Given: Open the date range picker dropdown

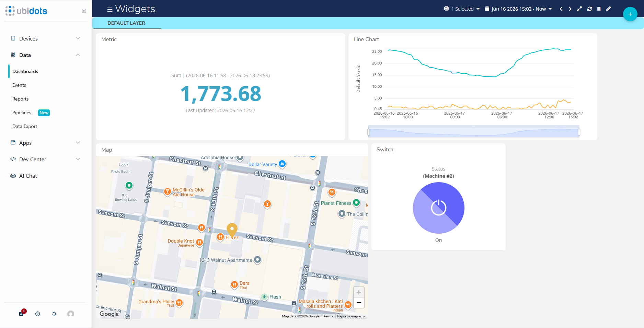Looking at the screenshot, I should 518,9.
